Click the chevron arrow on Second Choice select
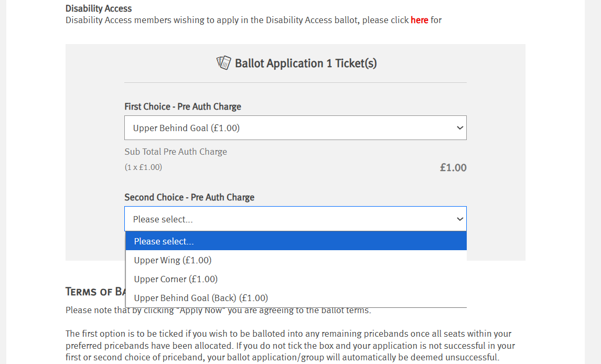This screenshot has height=364, width=601. click(459, 219)
